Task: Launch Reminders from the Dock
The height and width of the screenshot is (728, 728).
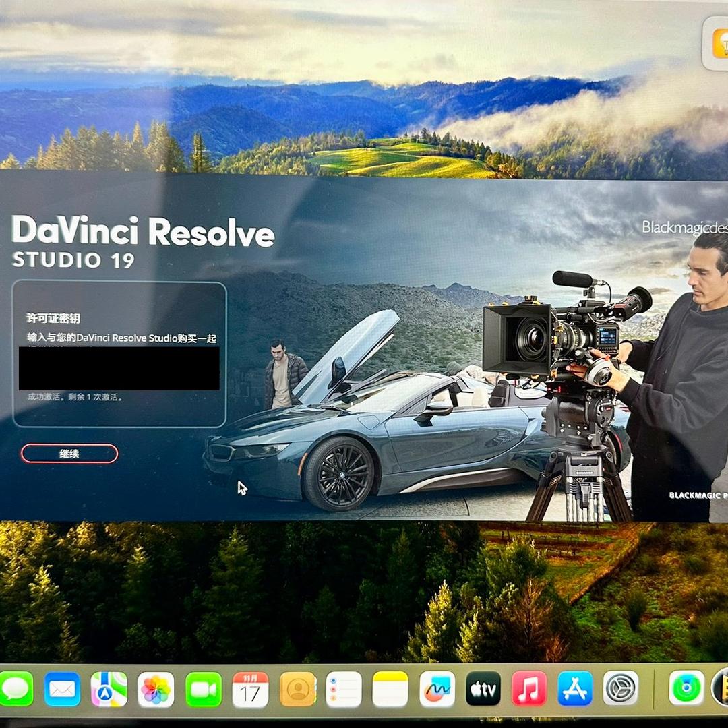Action: (344, 689)
